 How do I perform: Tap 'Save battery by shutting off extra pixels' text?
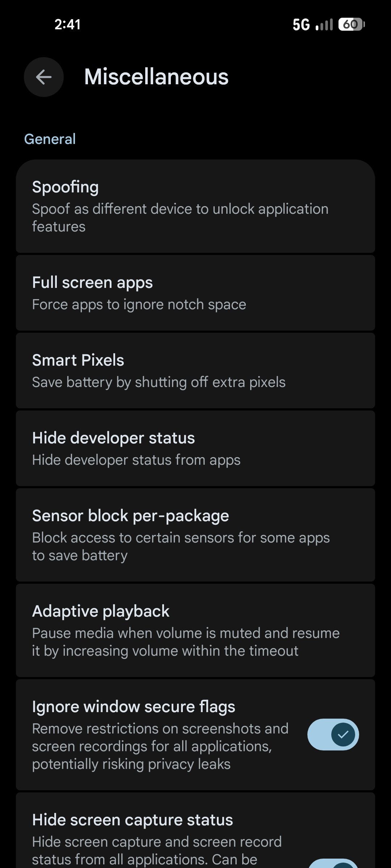159,382
